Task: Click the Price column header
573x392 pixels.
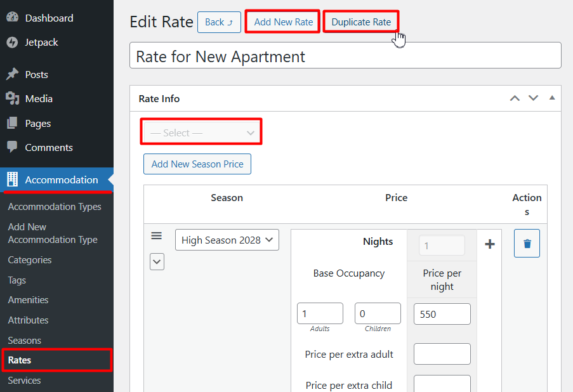Action: (396, 198)
